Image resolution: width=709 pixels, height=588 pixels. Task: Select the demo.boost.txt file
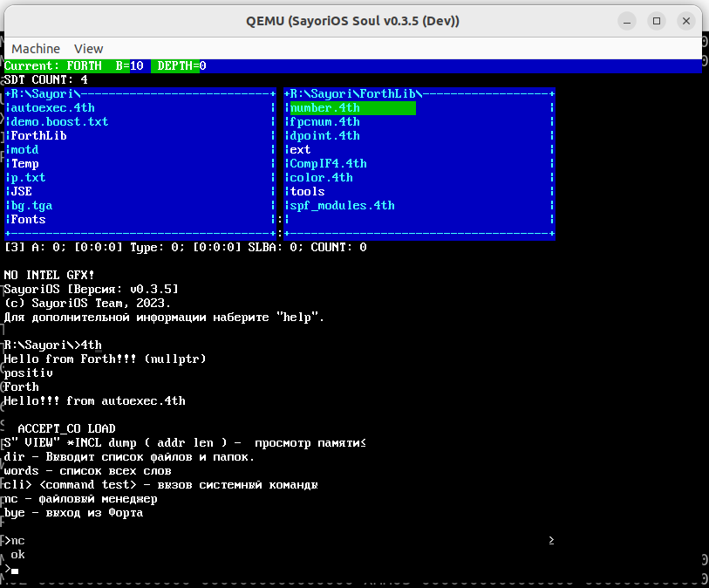point(56,121)
